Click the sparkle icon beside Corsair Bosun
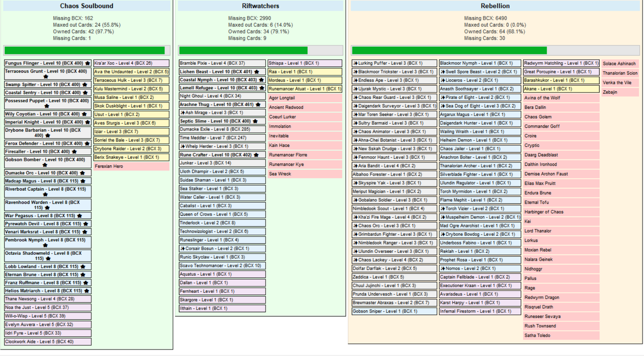The width and height of the screenshot is (644, 356). (183, 249)
